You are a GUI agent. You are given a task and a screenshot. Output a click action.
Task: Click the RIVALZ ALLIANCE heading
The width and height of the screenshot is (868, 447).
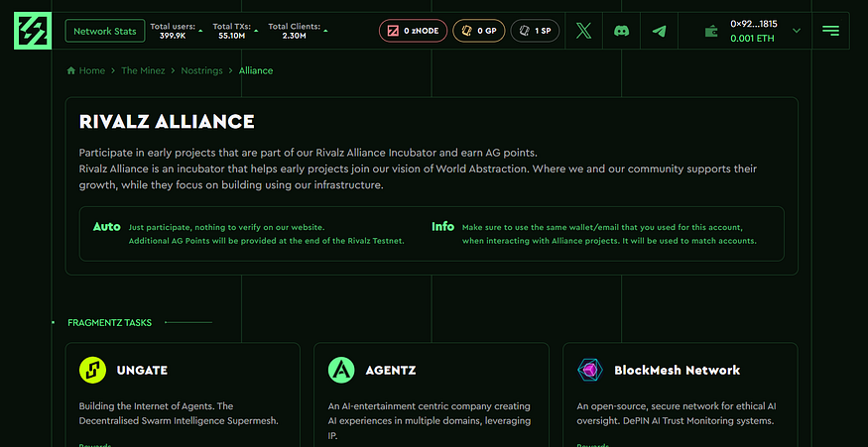(167, 122)
